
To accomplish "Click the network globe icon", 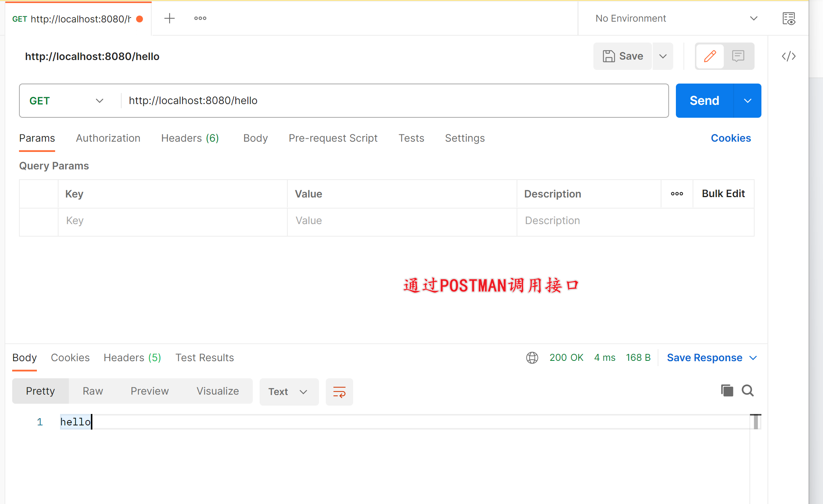I will pos(532,358).
